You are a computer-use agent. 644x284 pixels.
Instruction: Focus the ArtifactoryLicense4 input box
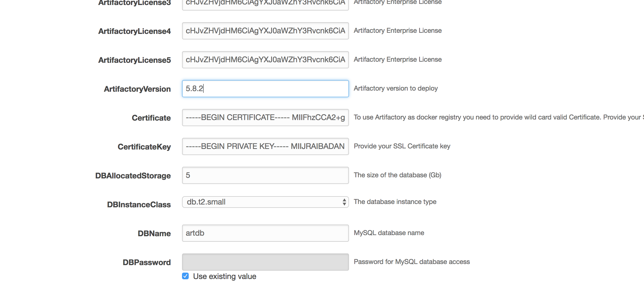tap(265, 31)
